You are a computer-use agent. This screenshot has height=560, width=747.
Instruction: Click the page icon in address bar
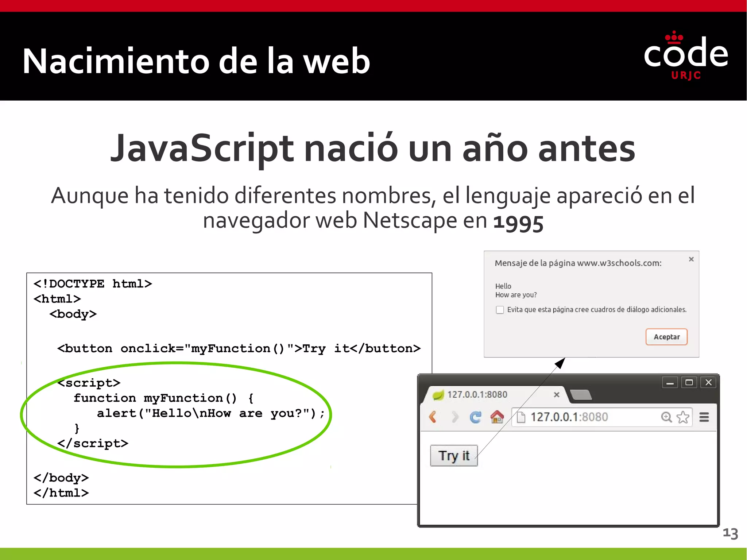pyautogui.click(x=521, y=417)
